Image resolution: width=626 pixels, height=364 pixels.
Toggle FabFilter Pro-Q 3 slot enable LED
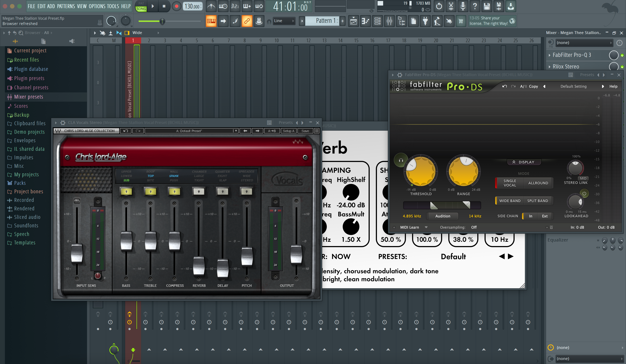(x=622, y=55)
